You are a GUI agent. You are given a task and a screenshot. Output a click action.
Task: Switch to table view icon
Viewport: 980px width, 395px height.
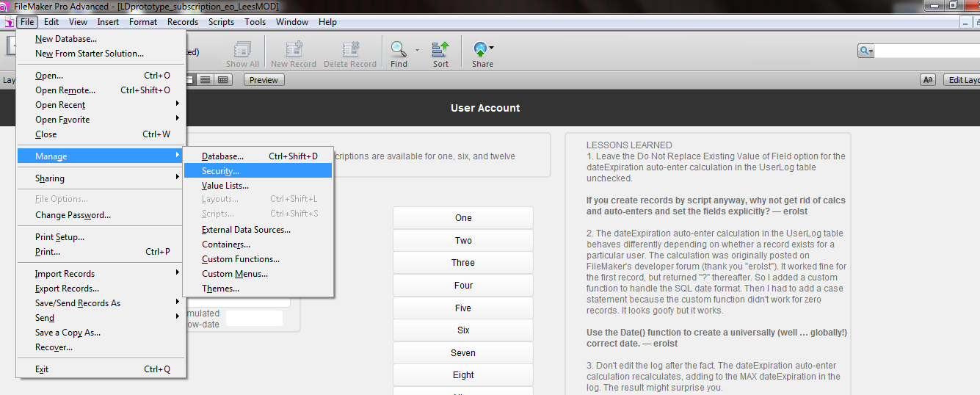click(222, 80)
